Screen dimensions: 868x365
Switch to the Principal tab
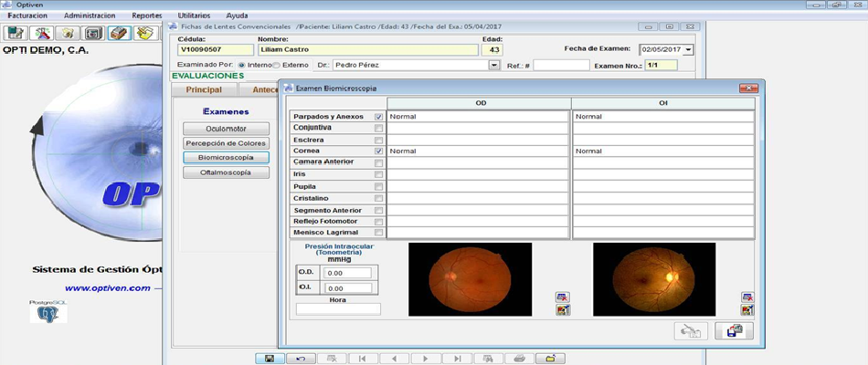tap(203, 89)
